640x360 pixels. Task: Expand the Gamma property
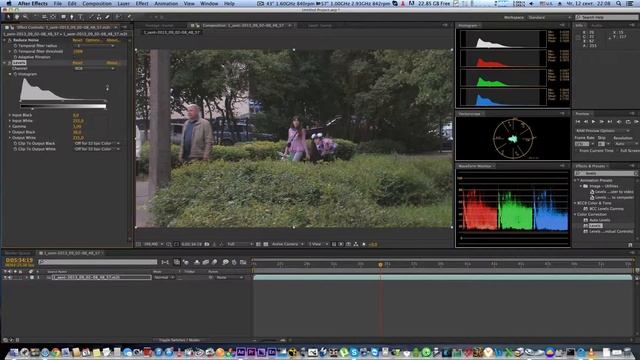point(10,127)
